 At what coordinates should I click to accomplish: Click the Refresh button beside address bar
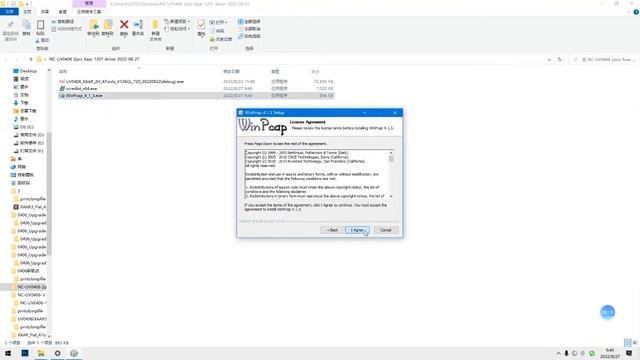click(560, 60)
